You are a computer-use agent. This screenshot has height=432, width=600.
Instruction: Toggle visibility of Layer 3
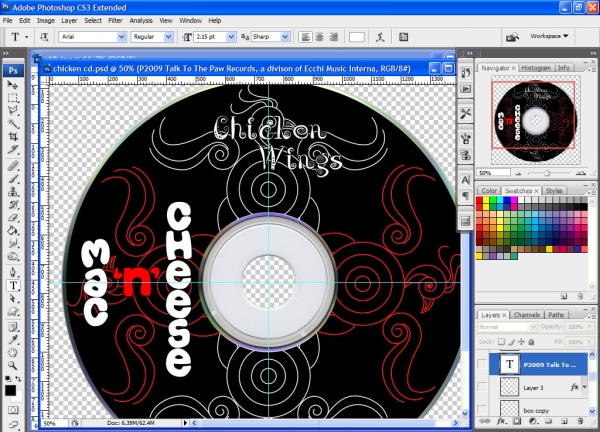click(482, 387)
